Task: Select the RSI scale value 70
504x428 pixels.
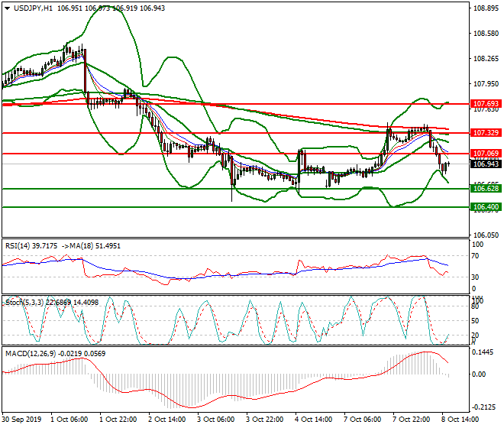Action: click(x=475, y=256)
